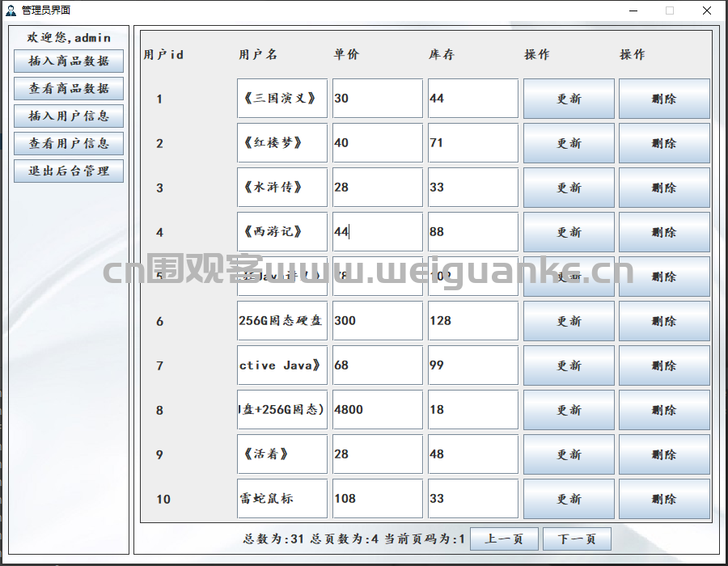Screen dimensions: 728x566
Task: Click the 单价 column header
Action: click(346, 55)
